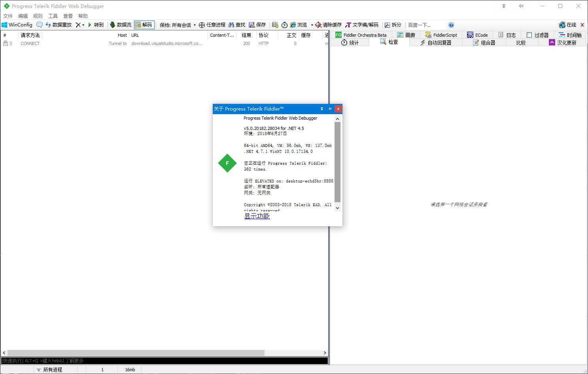
Task: Click the camera screenshot icon
Action: [275, 25]
